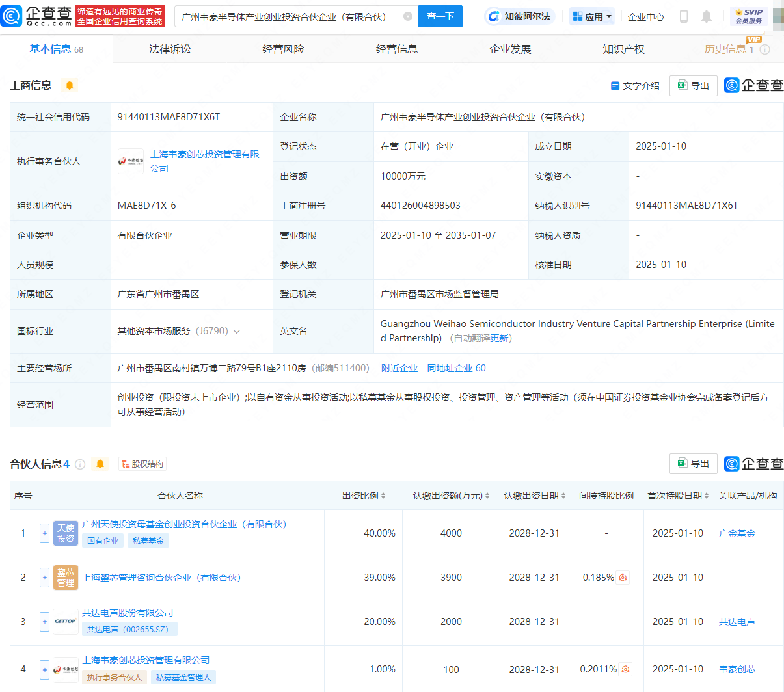Export 合伙人信息 with the 导出 button
784x692 pixels.
694,464
